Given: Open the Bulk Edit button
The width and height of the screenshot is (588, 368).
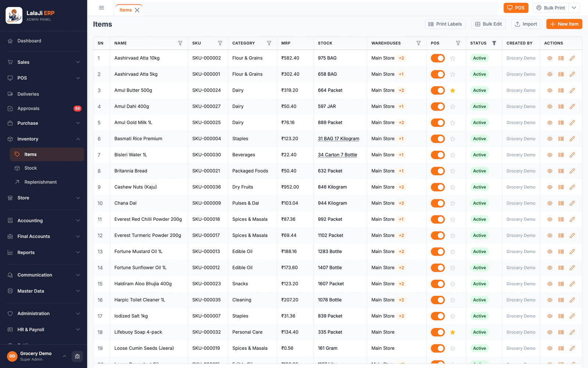Looking at the screenshot, I should (488, 24).
